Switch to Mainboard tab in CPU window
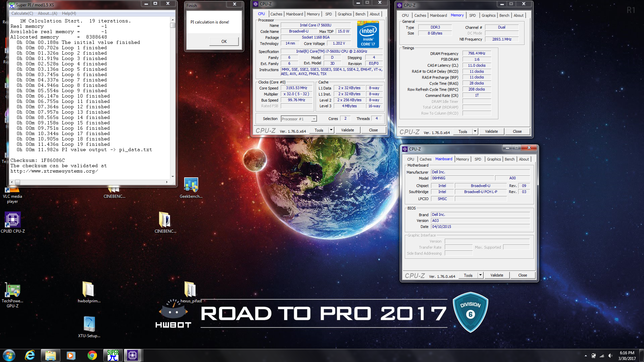This screenshot has height=362, width=644. (x=294, y=14)
